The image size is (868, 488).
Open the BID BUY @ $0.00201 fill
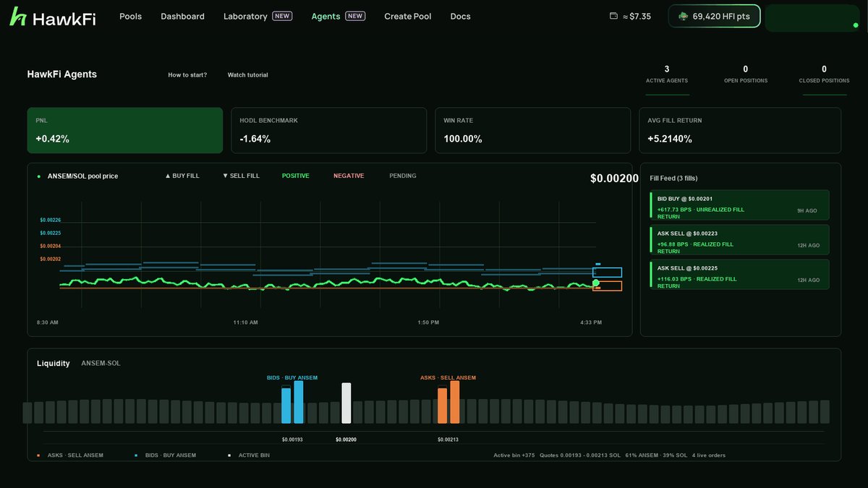739,205
